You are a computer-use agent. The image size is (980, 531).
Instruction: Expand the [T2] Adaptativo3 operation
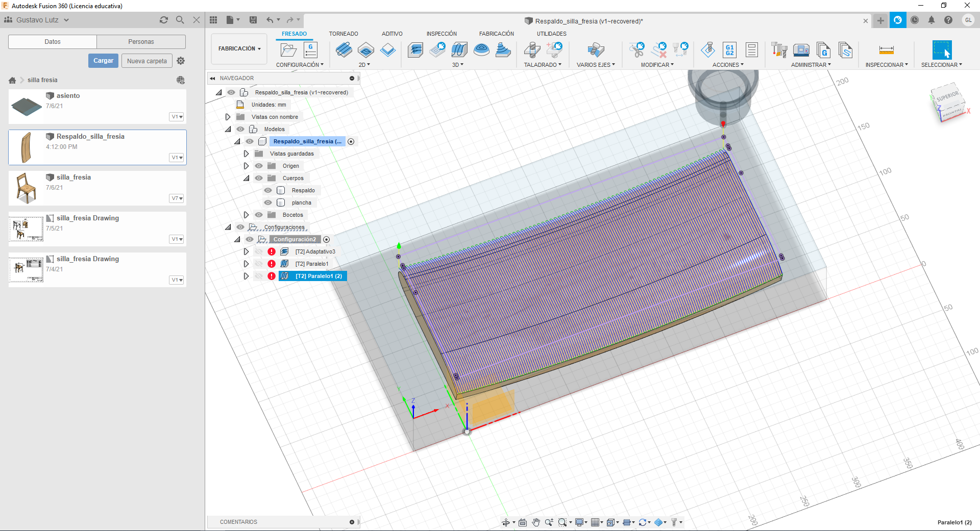[x=246, y=251]
